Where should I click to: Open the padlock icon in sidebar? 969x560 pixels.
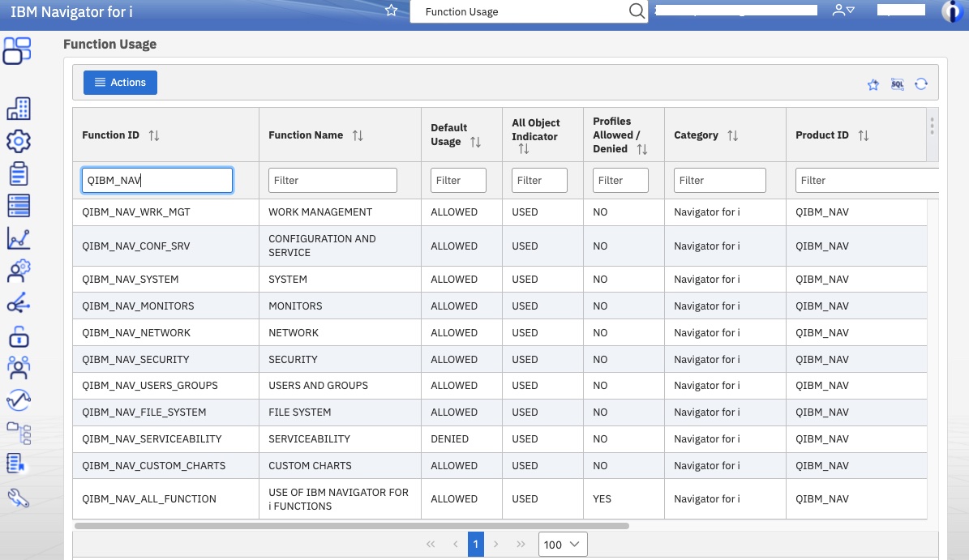pos(19,336)
